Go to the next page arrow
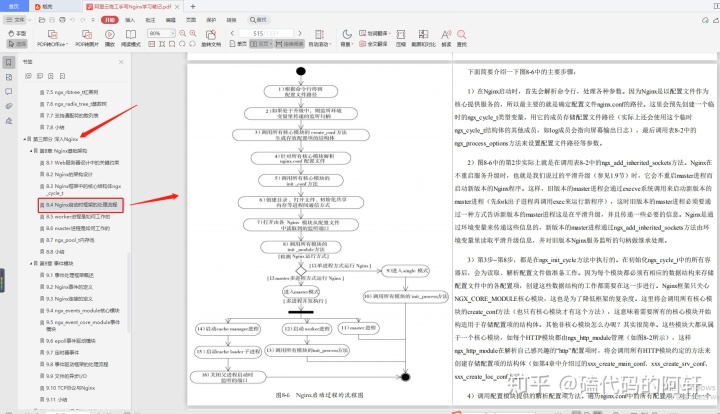The image size is (720, 414). 300,33
